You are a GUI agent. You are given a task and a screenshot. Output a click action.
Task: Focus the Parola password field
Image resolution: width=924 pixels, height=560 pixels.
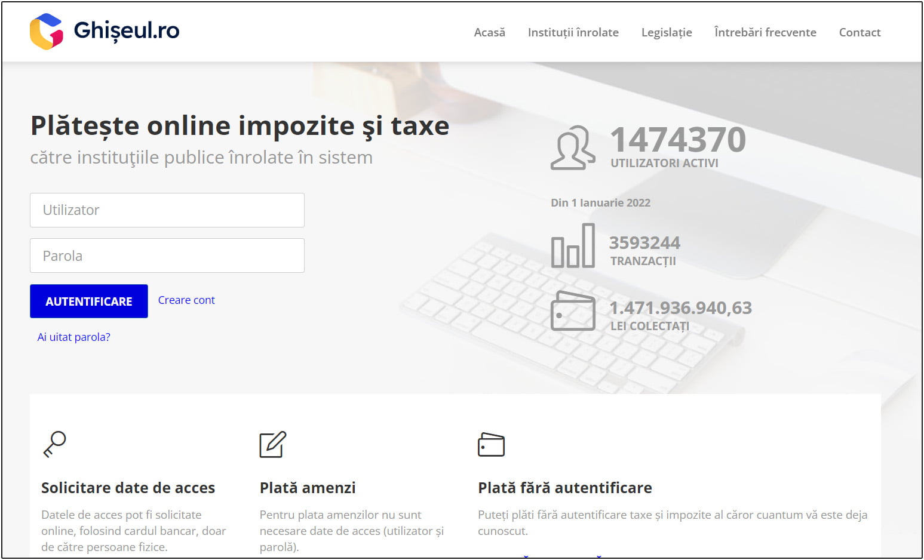pyautogui.click(x=167, y=256)
